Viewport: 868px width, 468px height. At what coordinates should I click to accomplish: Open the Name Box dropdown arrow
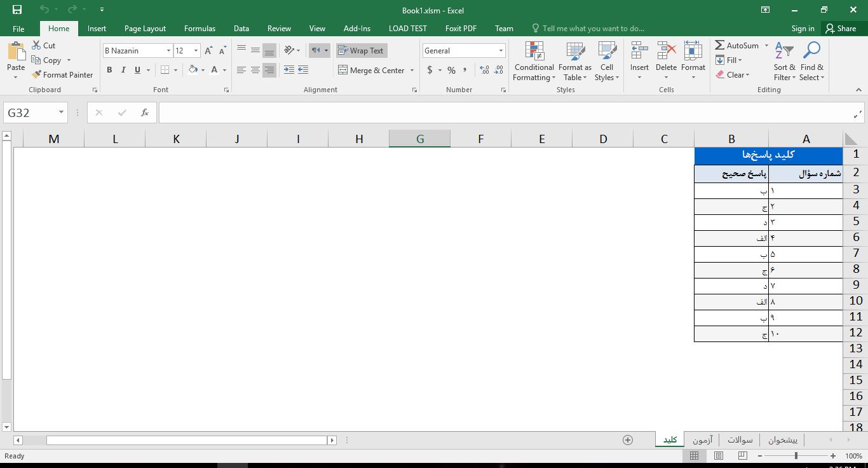pos(61,113)
